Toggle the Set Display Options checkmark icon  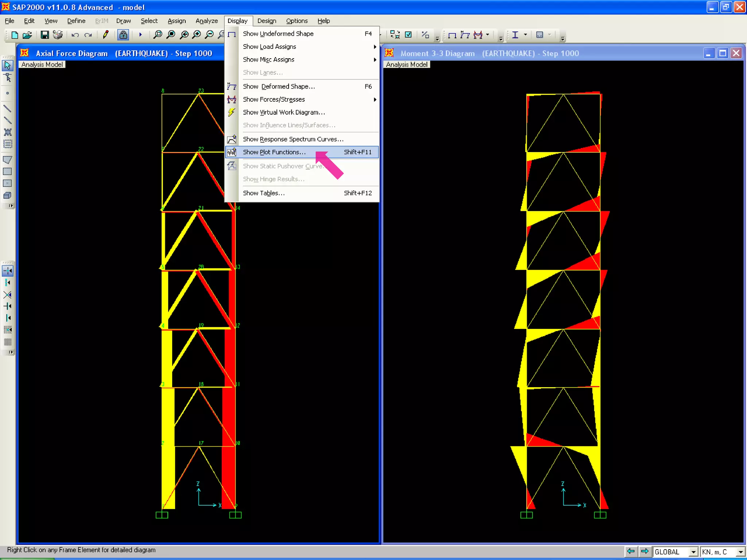coord(409,35)
